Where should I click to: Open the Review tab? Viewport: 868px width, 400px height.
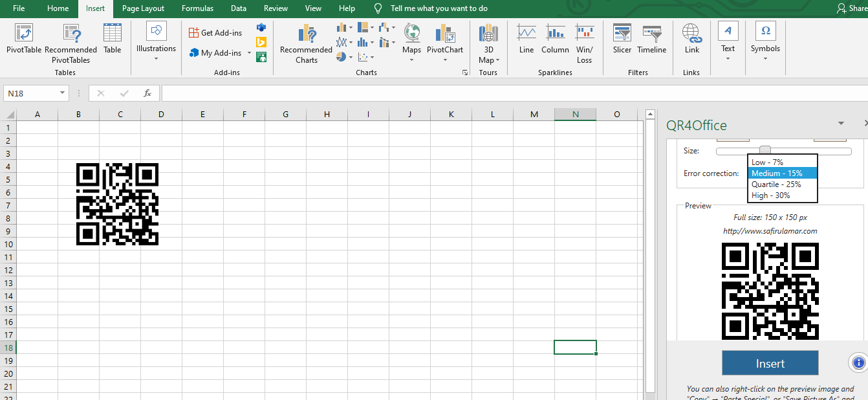pos(276,8)
